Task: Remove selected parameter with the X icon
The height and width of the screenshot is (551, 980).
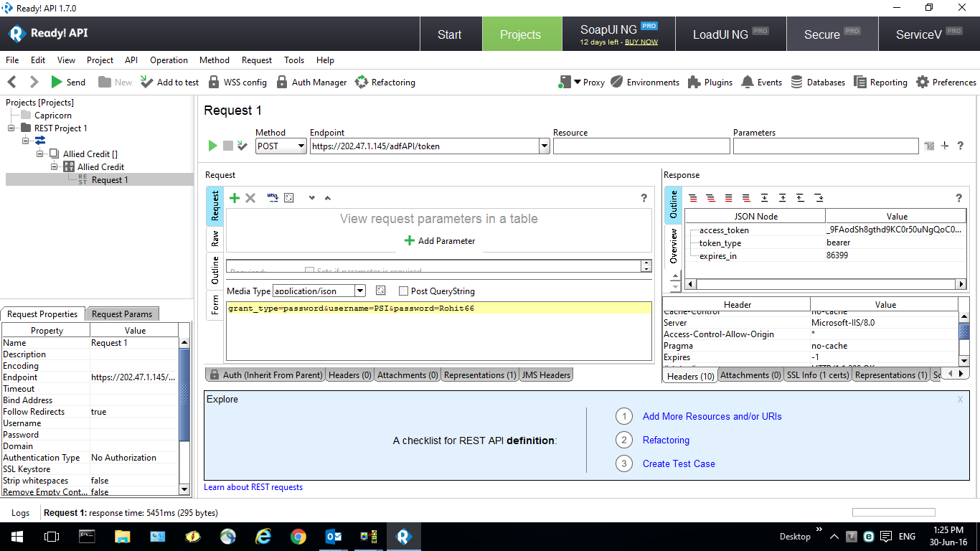Action: (250, 198)
